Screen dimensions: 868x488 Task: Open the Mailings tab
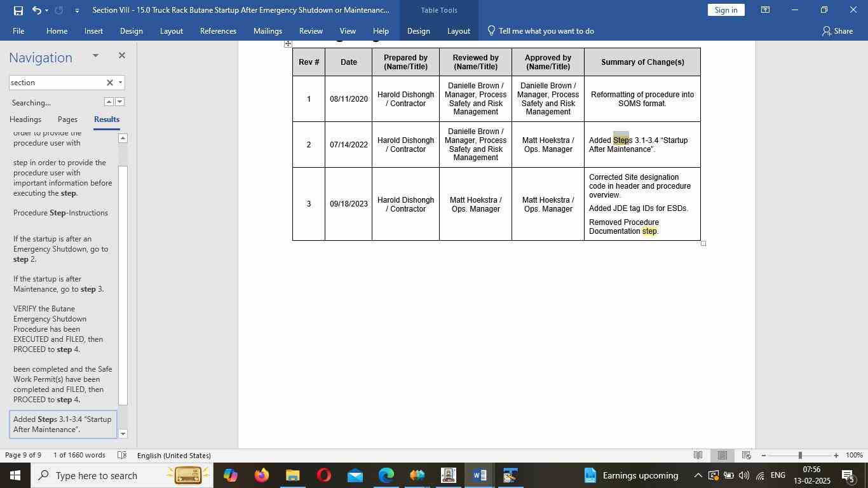(x=268, y=31)
